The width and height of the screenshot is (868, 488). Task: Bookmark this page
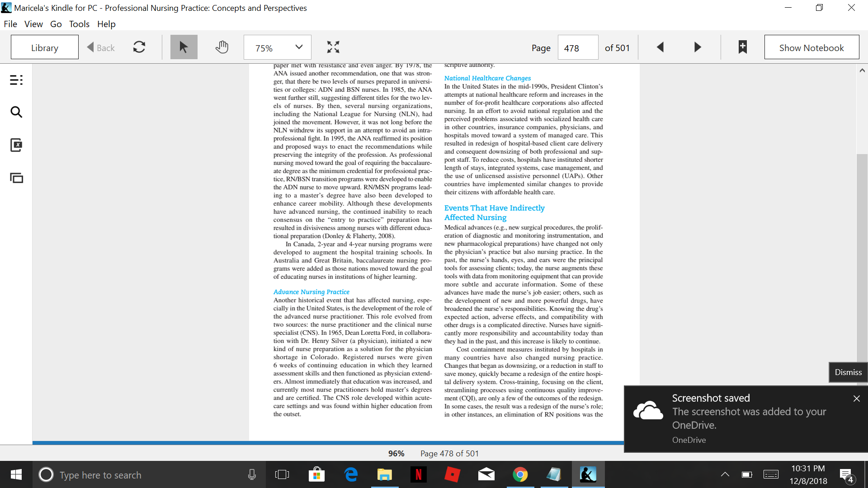742,47
